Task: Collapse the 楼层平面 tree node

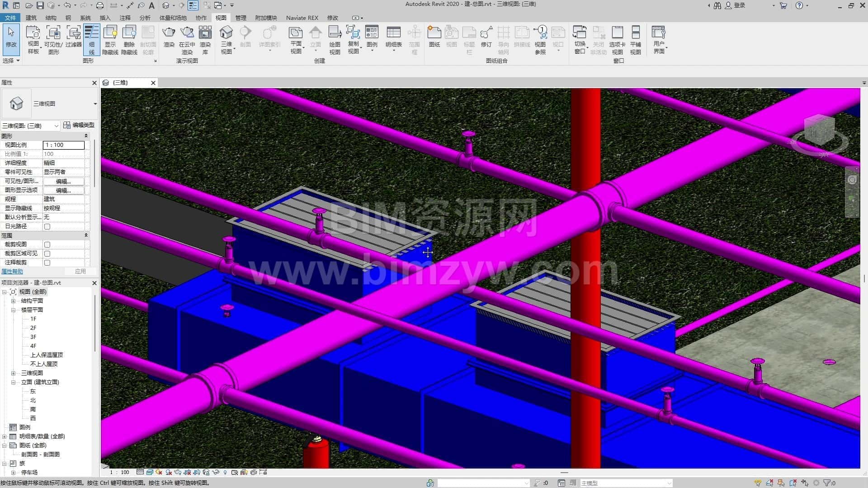Action: [x=13, y=310]
